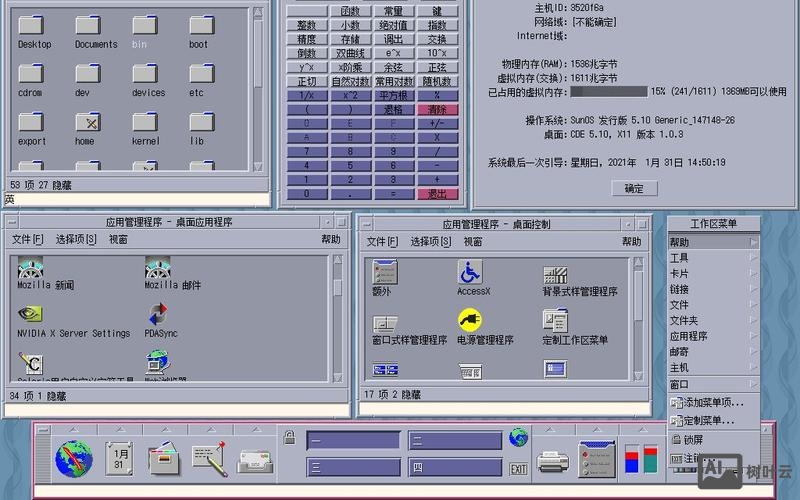Open the lib folder icon

202,122
